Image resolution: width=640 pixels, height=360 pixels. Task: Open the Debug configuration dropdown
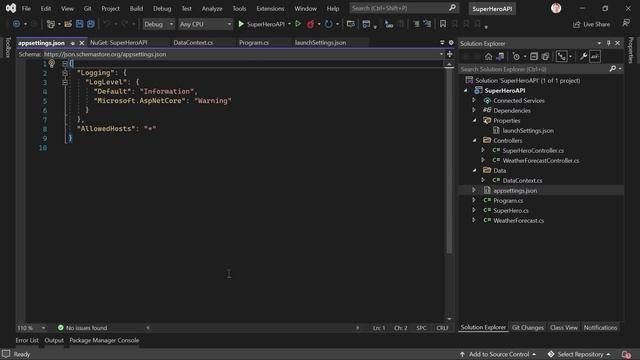pyautogui.click(x=158, y=24)
